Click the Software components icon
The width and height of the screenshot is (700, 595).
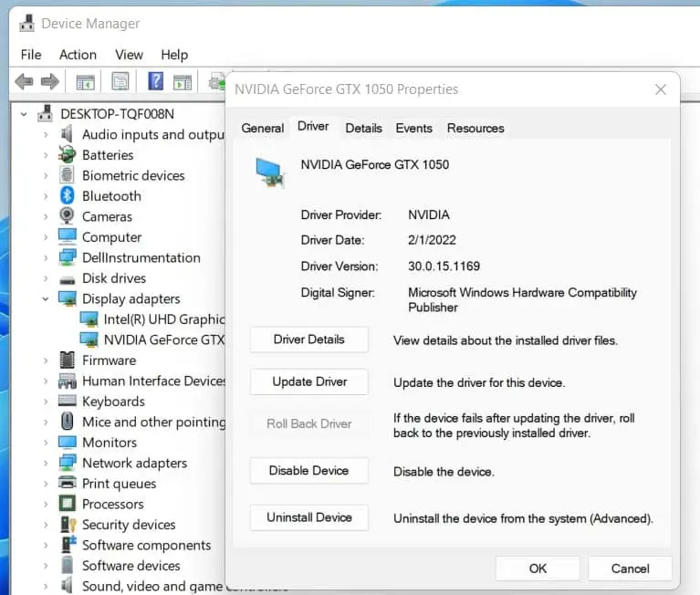[x=68, y=544]
